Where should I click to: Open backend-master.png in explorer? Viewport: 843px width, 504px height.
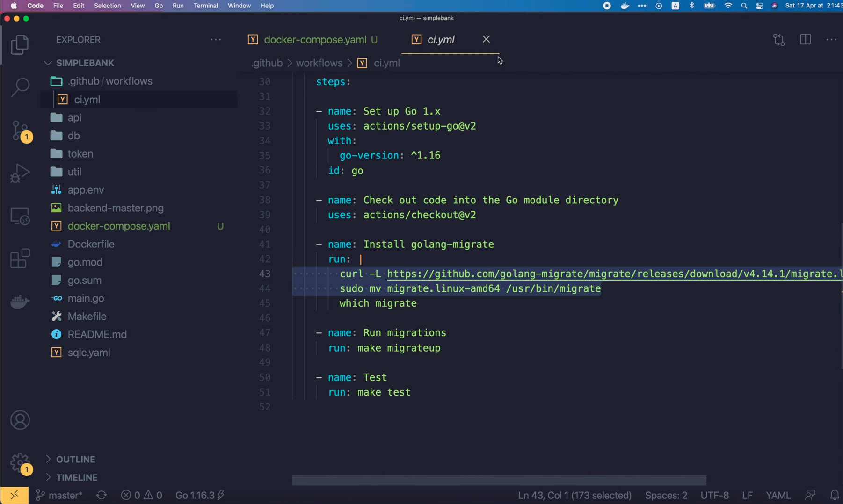click(x=116, y=208)
